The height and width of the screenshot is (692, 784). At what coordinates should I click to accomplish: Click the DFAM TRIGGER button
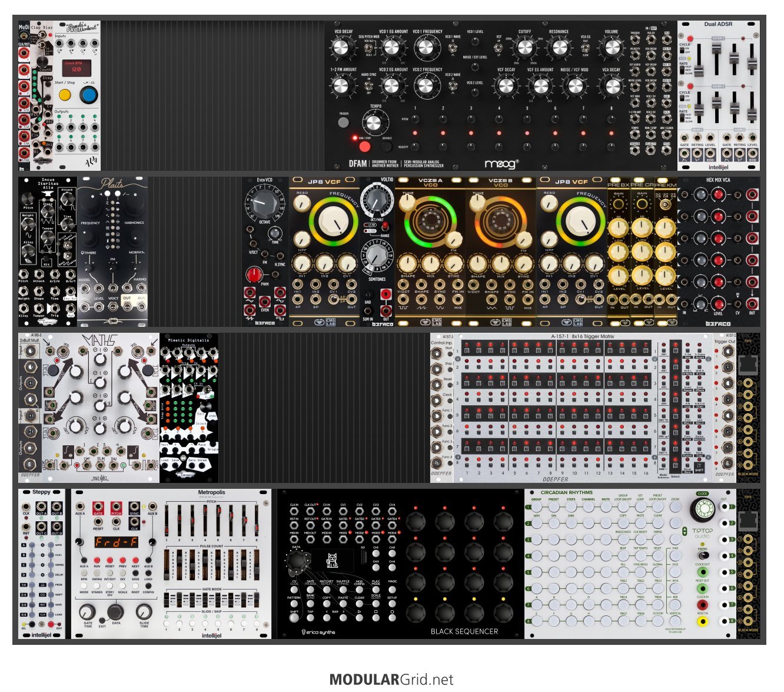(343, 122)
